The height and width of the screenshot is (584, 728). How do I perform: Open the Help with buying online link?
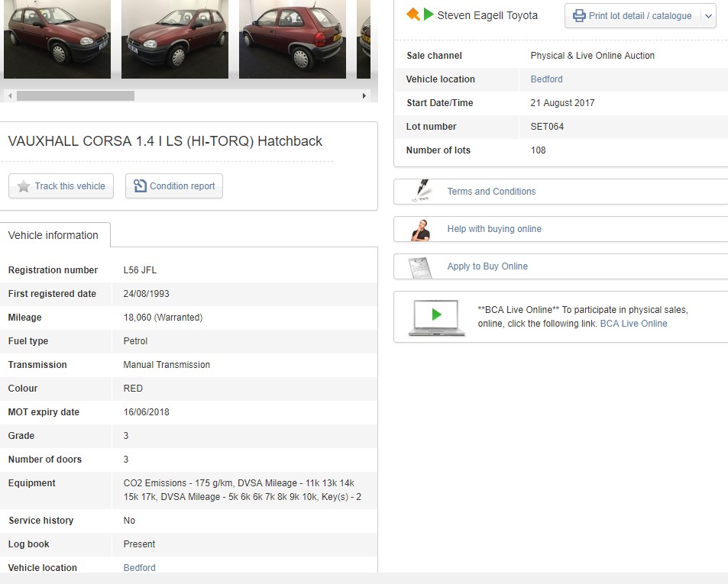coord(494,229)
